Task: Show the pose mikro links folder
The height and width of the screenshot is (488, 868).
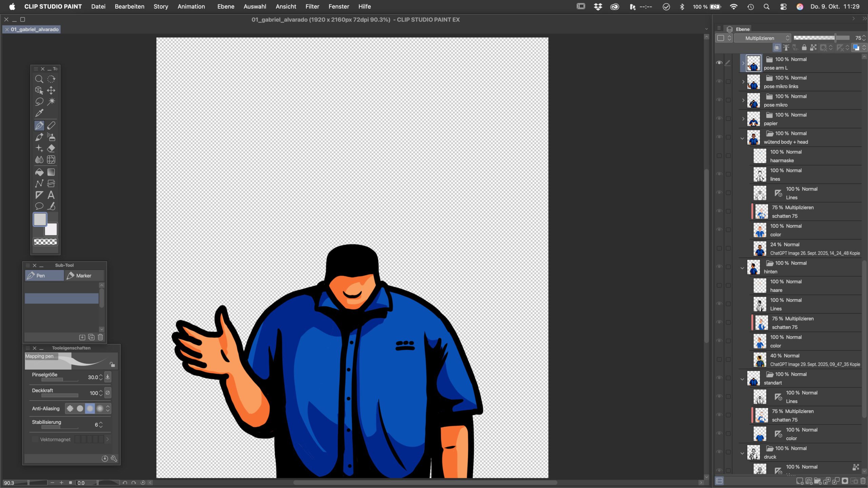Action: pos(719,82)
